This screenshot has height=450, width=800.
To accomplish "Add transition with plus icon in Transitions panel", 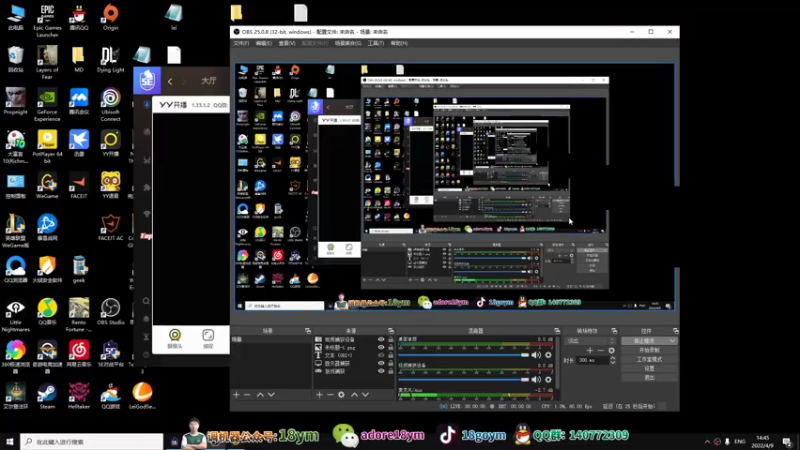I will pyautogui.click(x=590, y=351).
